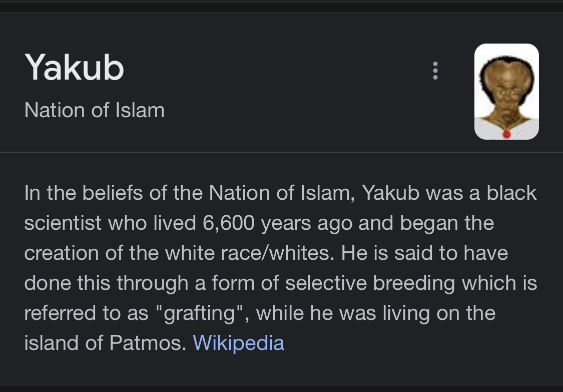This screenshot has height=392, width=563.
Task: Open the Yakub thumbnail image
Action: click(x=506, y=92)
